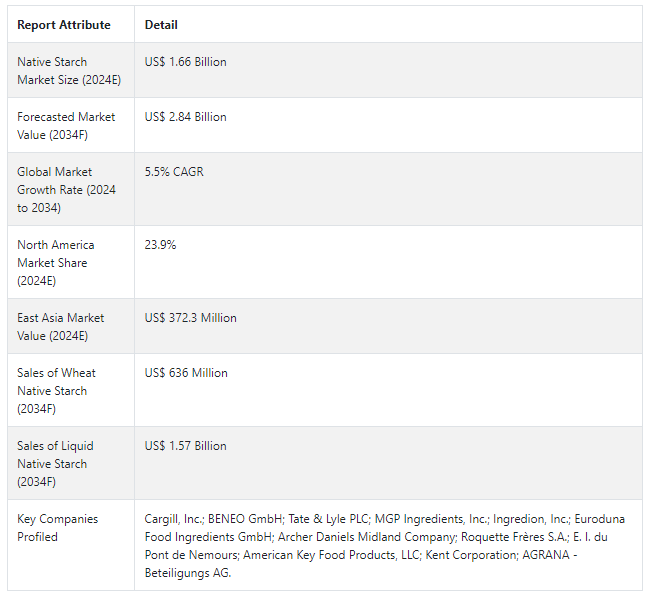The width and height of the screenshot is (647, 597).
Task: Click the Archer Daniels Midland Company text
Action: 366,537
